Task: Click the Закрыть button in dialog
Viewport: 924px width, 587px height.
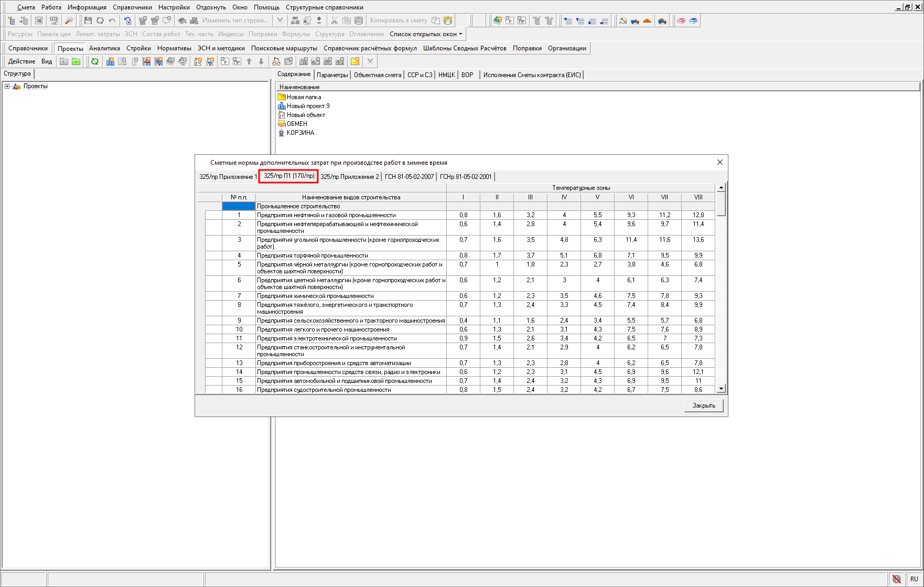Action: [703, 405]
